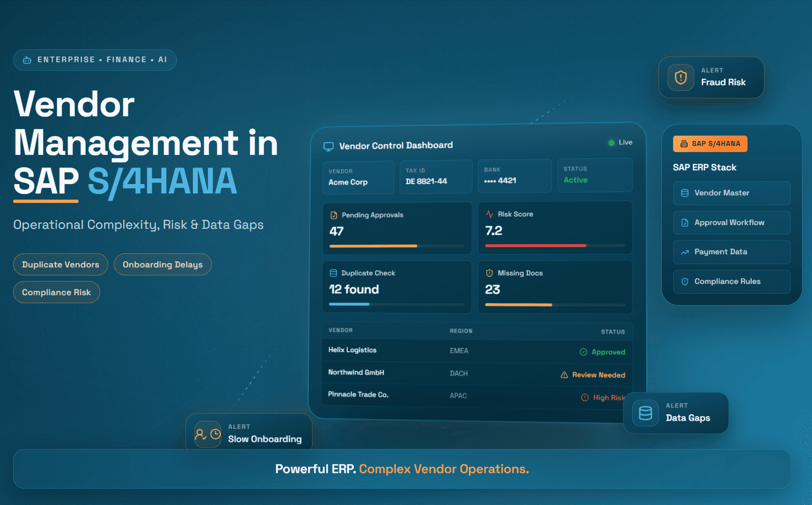812x505 pixels.
Task: Open Payment Data in SAP ERP Stack
Action: [x=732, y=252]
